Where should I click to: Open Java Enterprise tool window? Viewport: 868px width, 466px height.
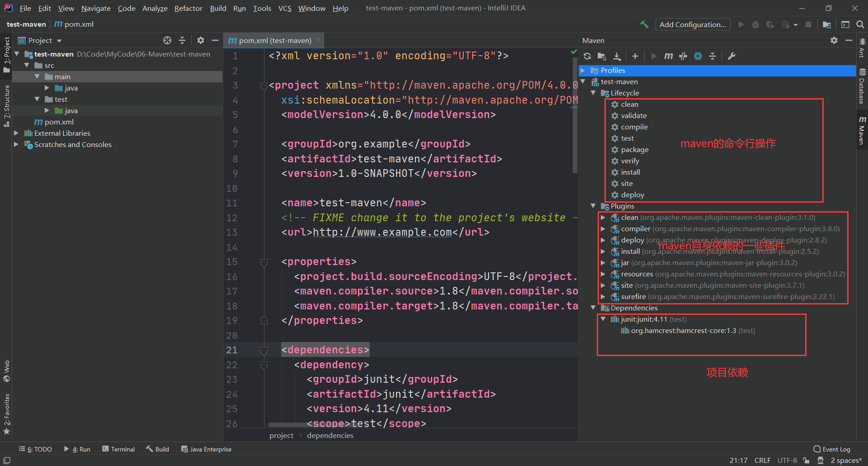tap(206, 449)
